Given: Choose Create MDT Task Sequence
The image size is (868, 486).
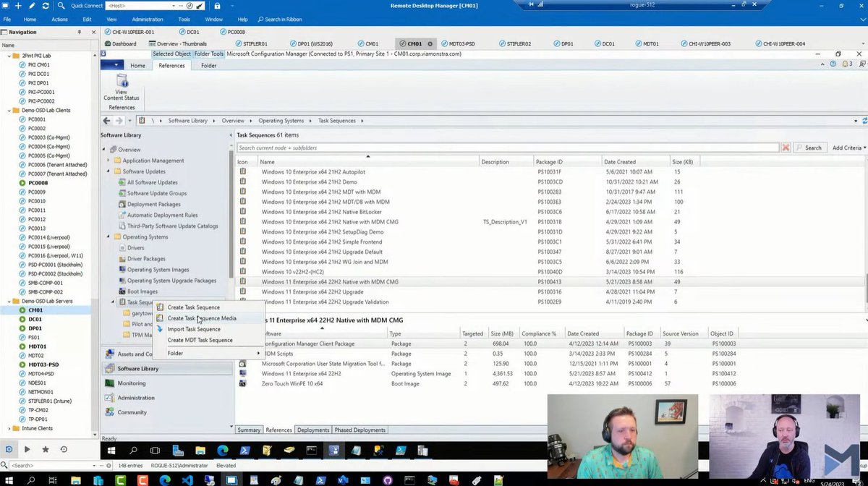Looking at the screenshot, I should 200,340.
